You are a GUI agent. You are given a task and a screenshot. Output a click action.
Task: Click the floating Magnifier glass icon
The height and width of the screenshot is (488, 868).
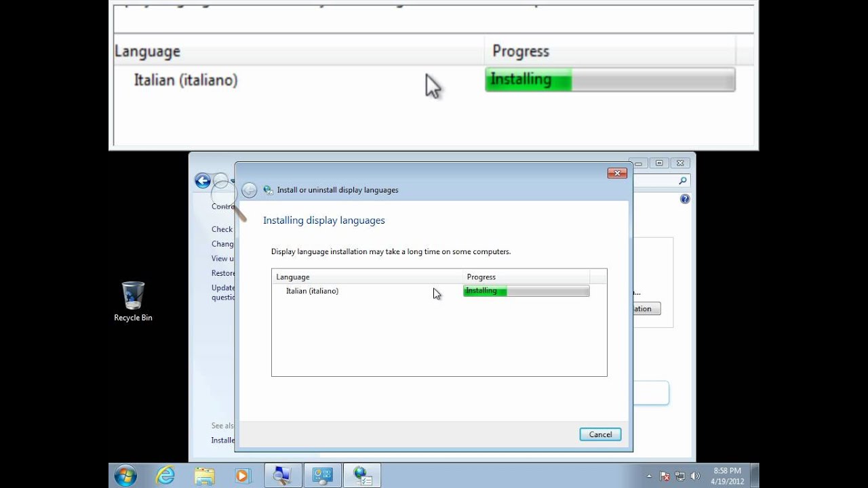coord(228,196)
